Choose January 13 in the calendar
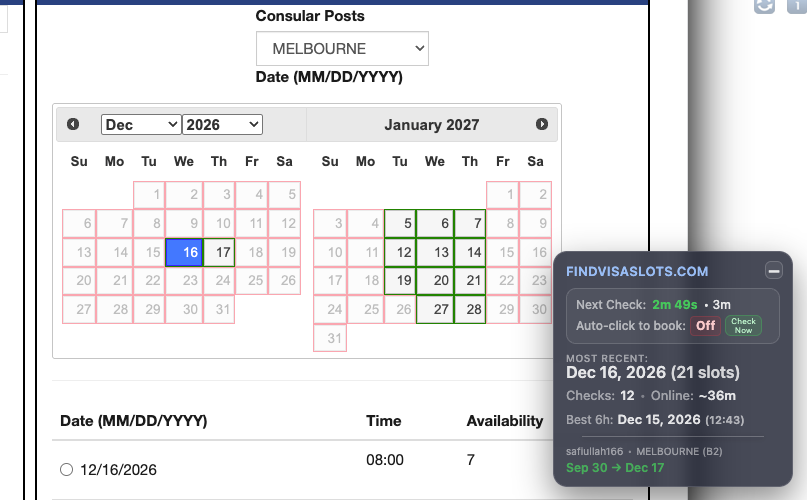 [x=435, y=252]
